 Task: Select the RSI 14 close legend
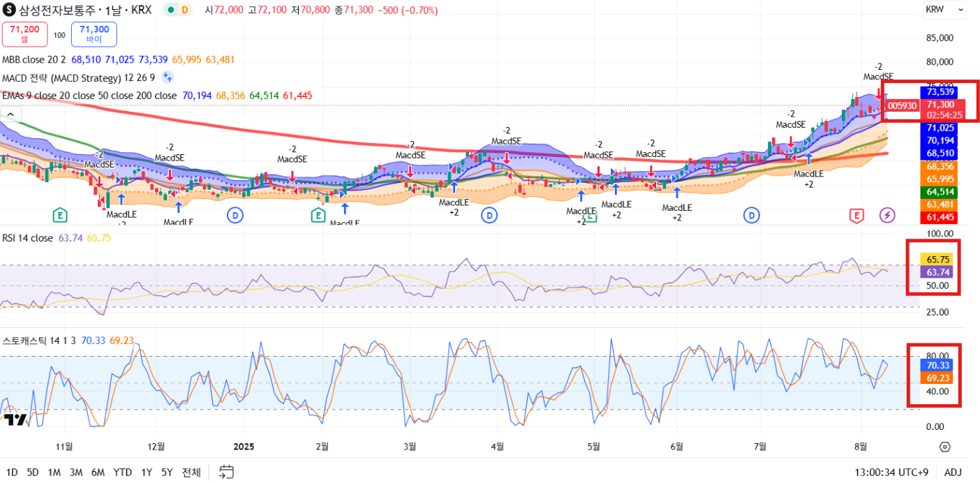click(27, 238)
